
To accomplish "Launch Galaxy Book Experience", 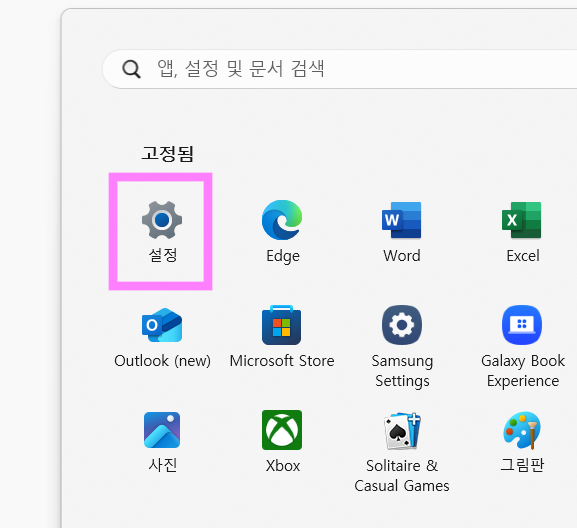I will tap(523, 347).
